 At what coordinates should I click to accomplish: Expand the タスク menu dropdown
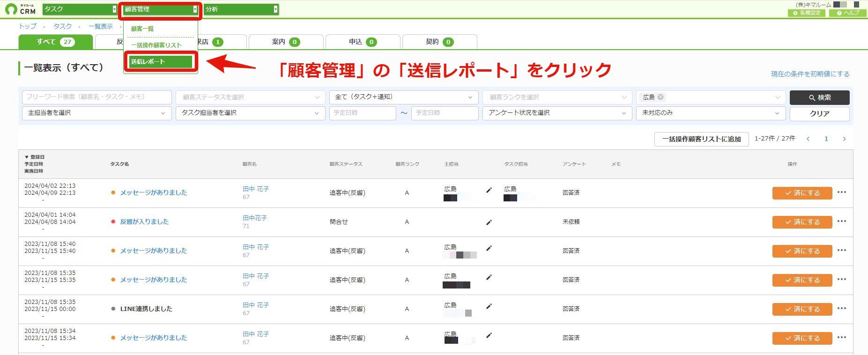click(x=80, y=9)
